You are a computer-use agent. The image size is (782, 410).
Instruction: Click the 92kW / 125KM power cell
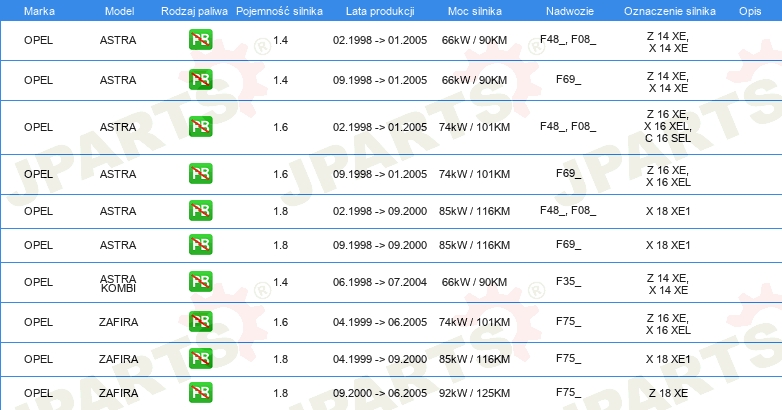(474, 393)
